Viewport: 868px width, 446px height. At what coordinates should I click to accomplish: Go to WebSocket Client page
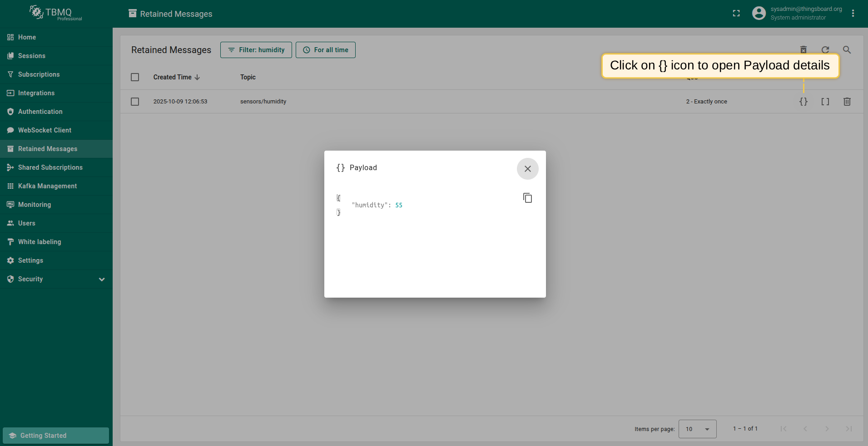tap(45, 130)
